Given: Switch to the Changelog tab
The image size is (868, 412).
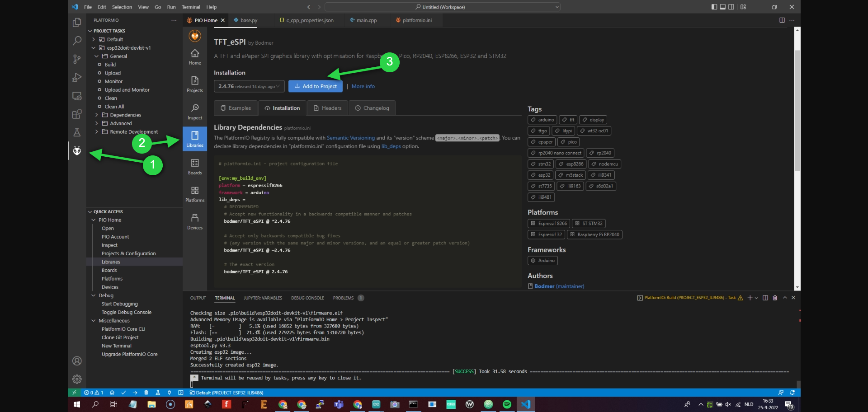Looking at the screenshot, I should coord(372,108).
